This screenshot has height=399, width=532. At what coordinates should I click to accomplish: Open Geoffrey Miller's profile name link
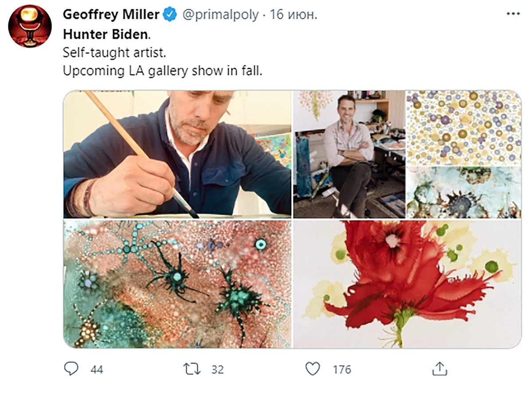111,15
